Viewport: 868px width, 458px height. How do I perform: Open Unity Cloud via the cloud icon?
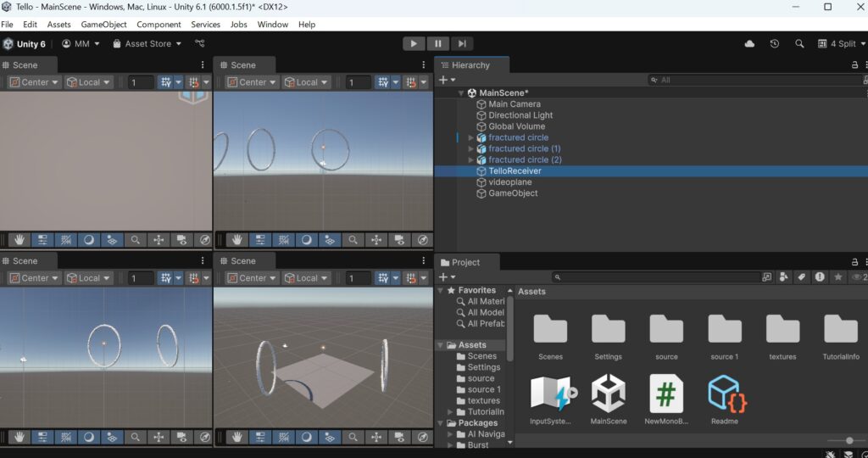(x=749, y=43)
